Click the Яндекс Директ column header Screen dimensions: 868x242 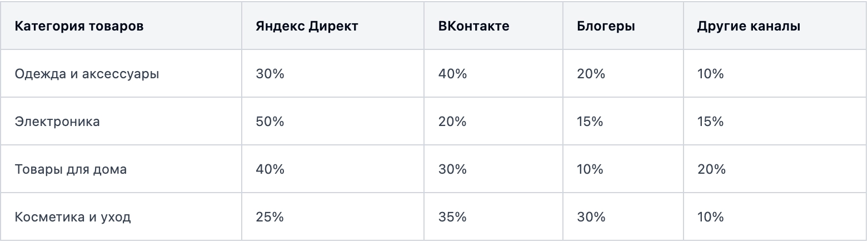(307, 26)
